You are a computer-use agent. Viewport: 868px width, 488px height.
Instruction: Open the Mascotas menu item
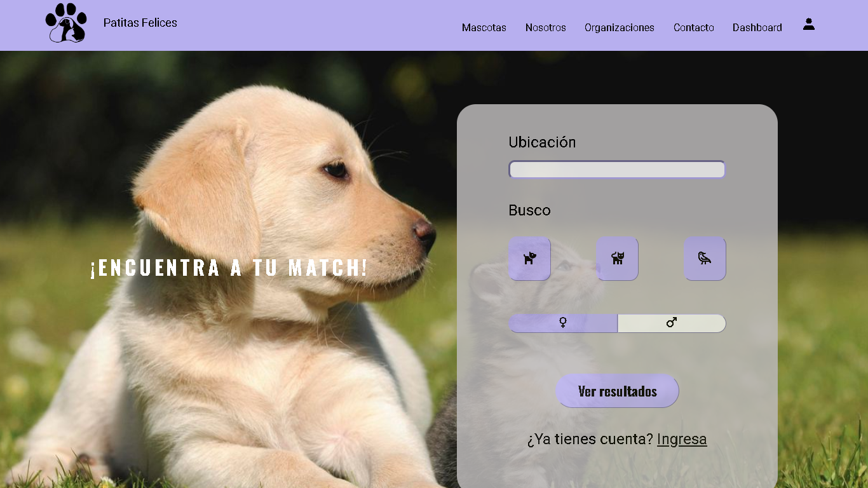point(484,27)
